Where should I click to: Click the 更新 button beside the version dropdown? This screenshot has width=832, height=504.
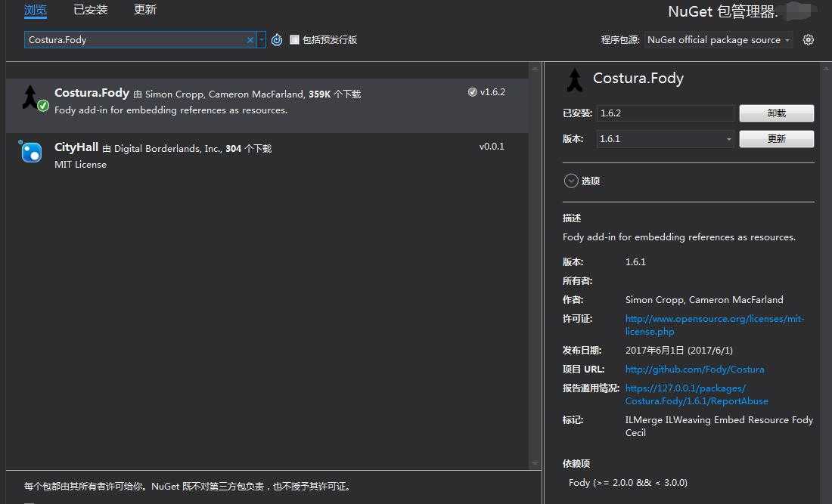click(x=776, y=139)
